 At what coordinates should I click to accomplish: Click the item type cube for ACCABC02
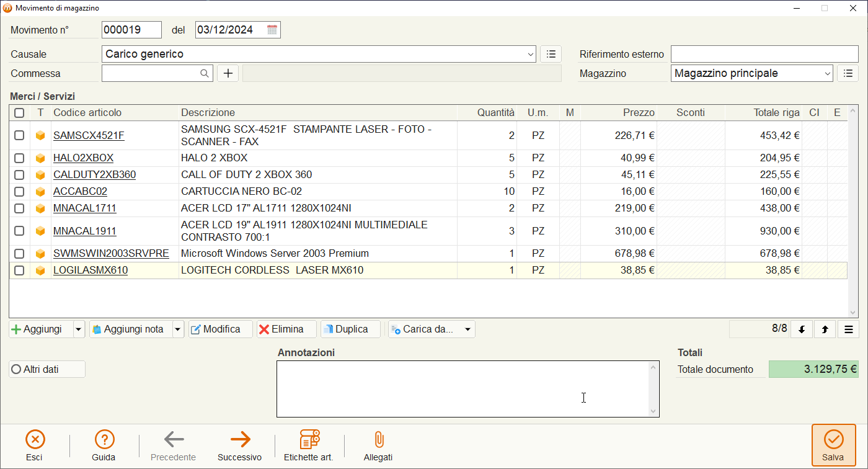click(40, 192)
